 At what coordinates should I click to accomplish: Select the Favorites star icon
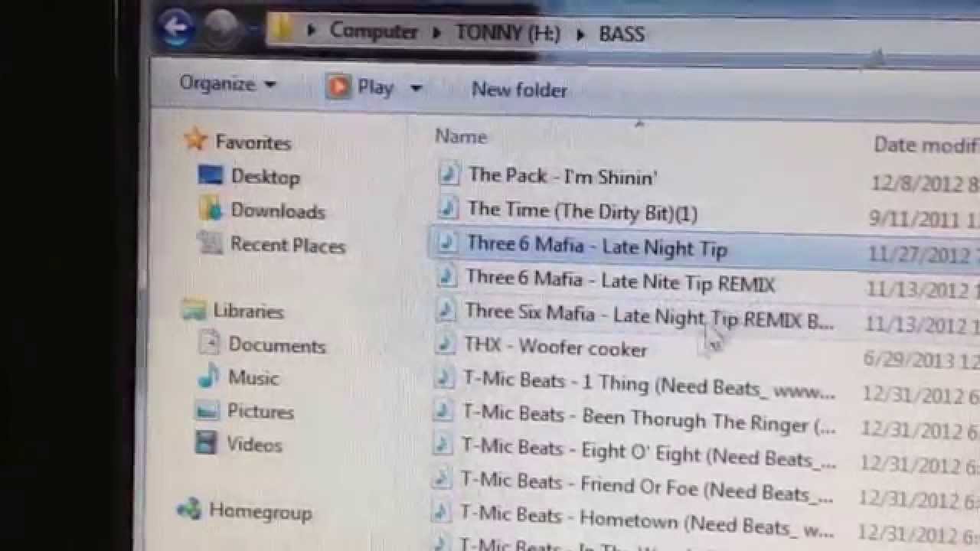tap(196, 139)
